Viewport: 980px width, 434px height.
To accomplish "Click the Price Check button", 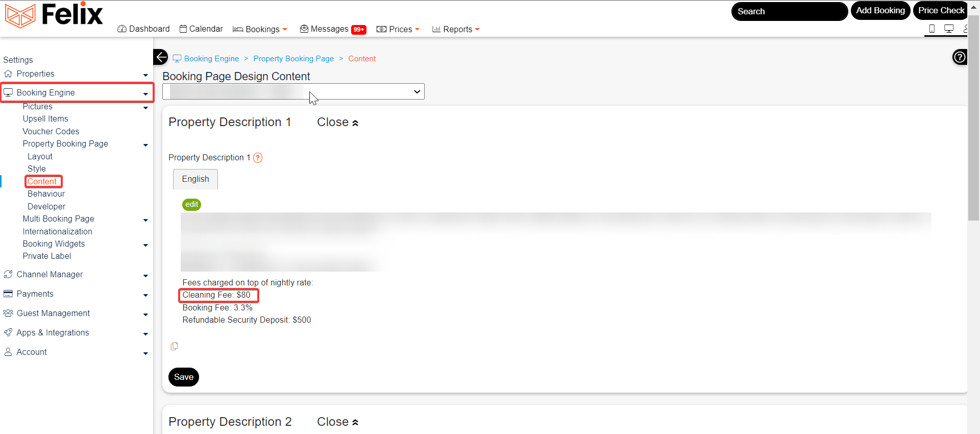I will coord(941,11).
